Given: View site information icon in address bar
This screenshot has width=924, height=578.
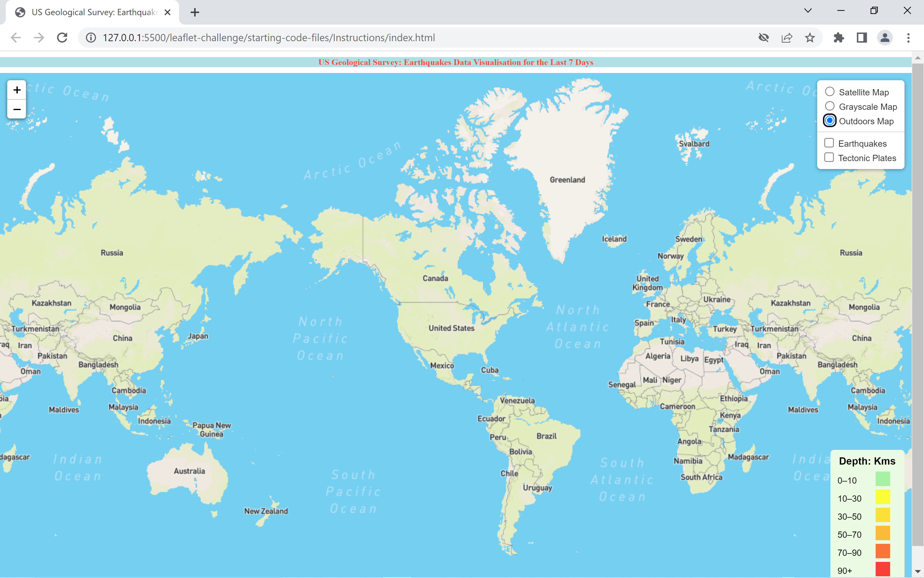Looking at the screenshot, I should click(91, 38).
